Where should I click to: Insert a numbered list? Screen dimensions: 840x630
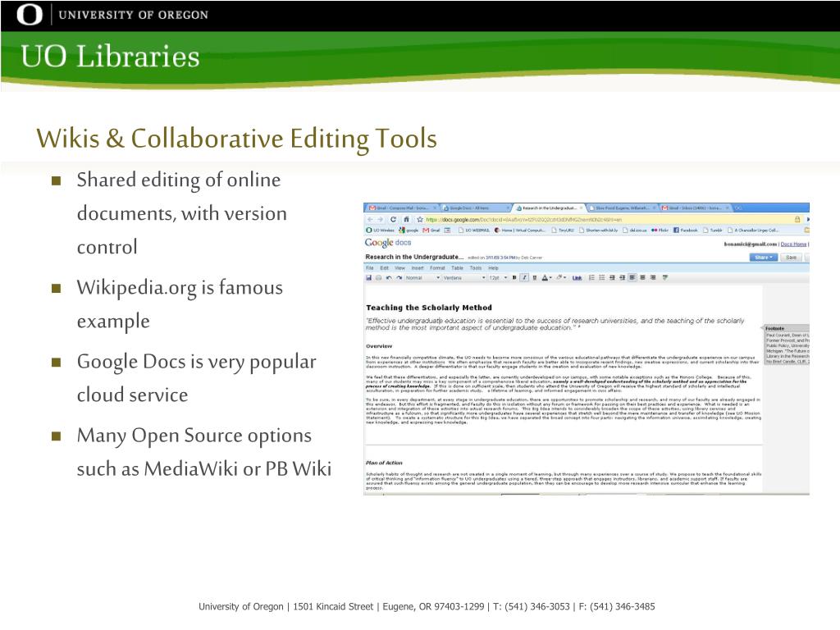[592, 277]
